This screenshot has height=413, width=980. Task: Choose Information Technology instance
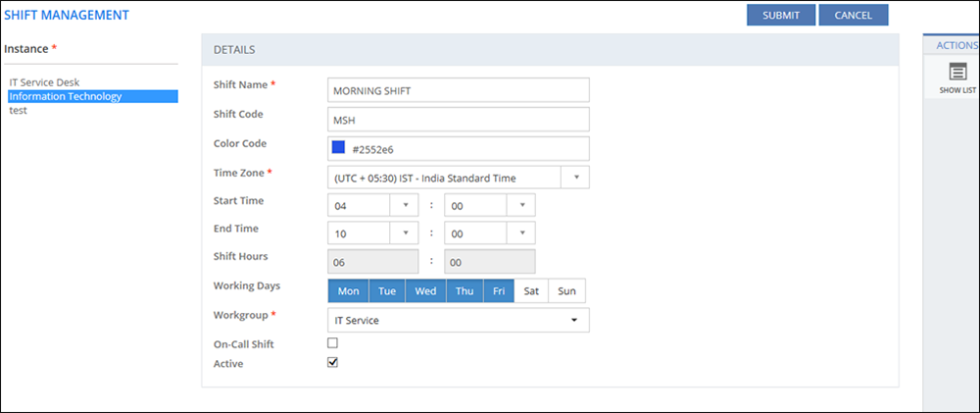coord(65,96)
